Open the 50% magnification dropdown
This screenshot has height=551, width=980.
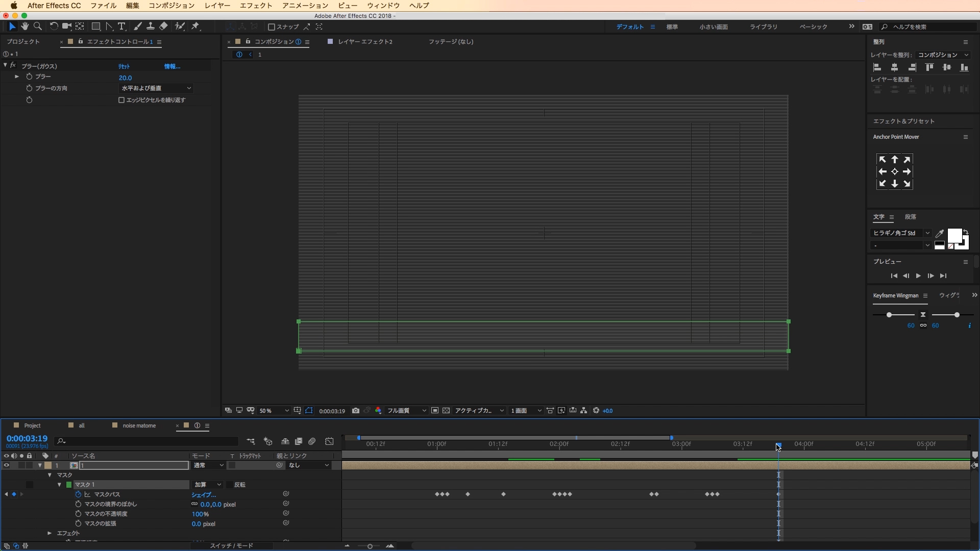coord(274,411)
